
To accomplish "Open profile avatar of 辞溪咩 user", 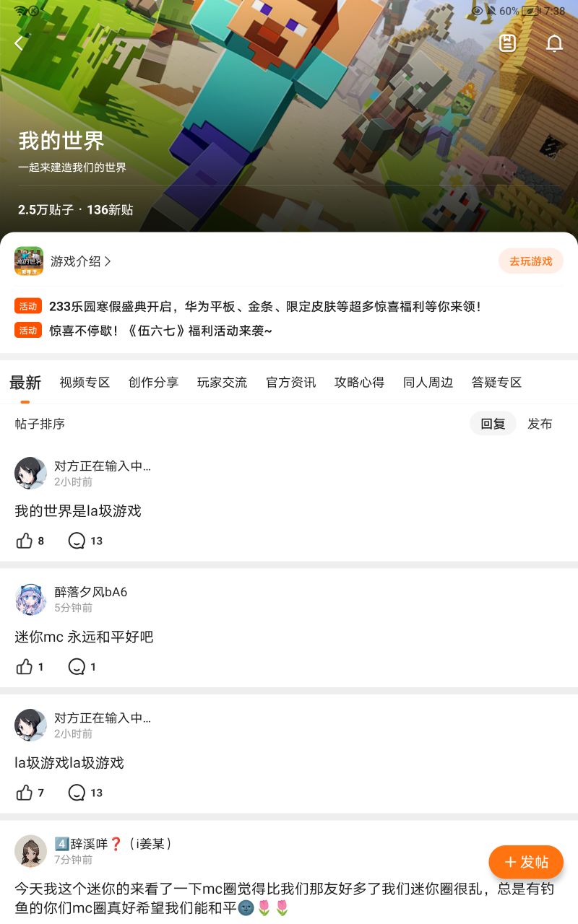I will [30, 851].
